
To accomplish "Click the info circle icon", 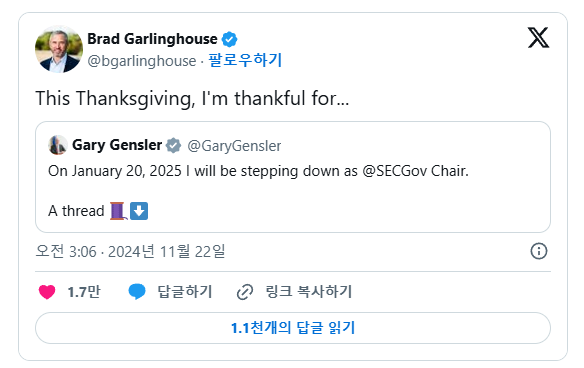I will click(x=539, y=251).
